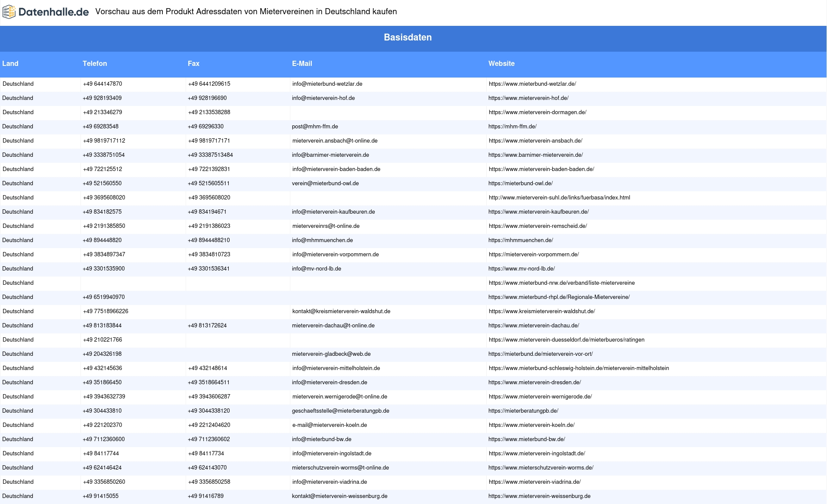Open the mieterbund-nrw.de liste-mietervereine link

click(x=562, y=283)
